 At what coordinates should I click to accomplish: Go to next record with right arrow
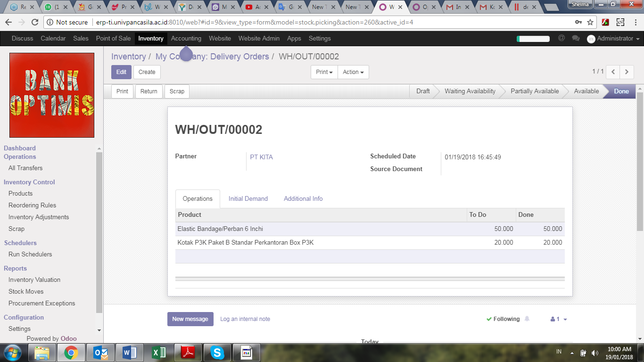pos(627,72)
